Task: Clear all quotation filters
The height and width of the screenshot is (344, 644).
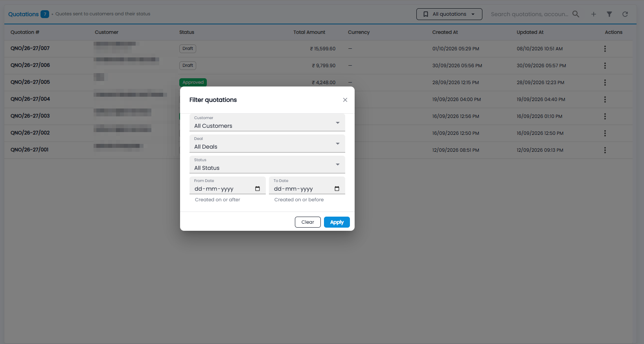Action: coord(308,222)
